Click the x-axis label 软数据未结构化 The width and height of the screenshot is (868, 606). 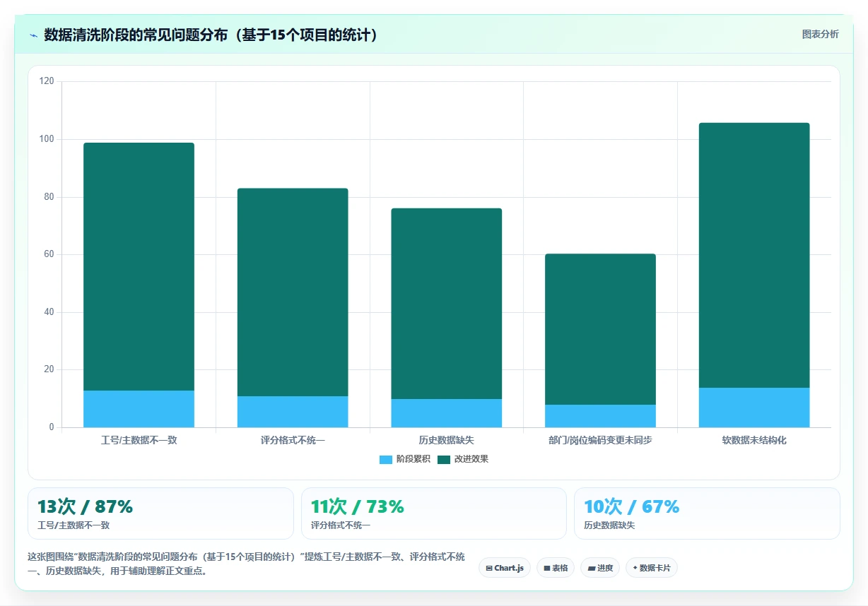click(754, 440)
